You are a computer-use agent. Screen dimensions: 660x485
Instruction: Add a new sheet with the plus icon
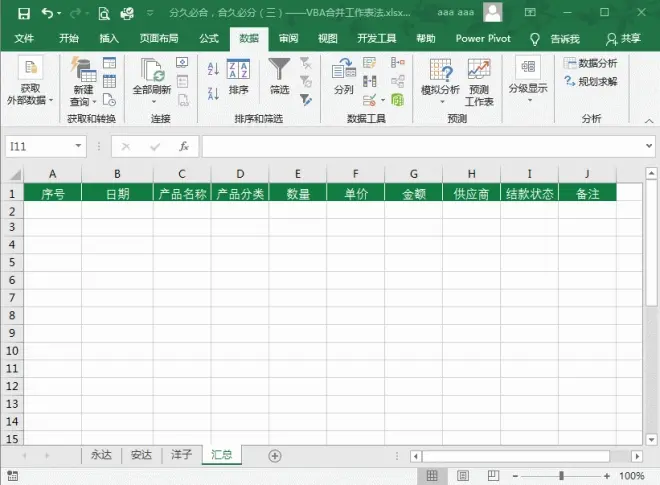pyautogui.click(x=275, y=456)
